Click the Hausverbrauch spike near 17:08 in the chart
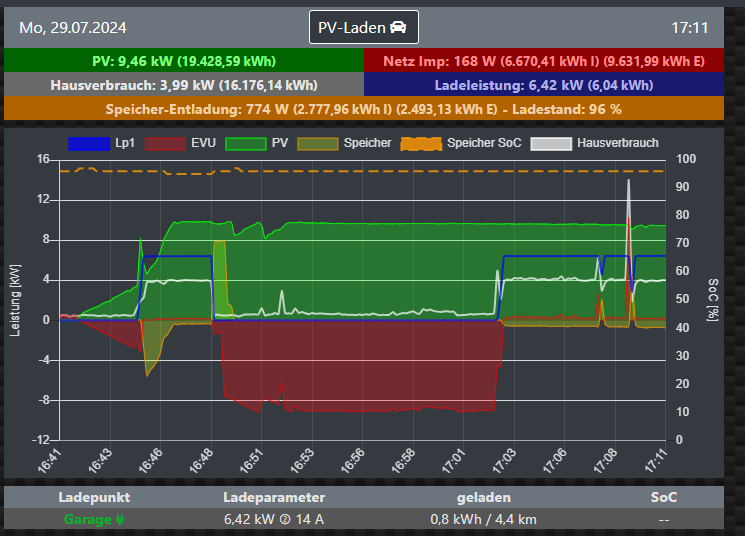Viewport: 745px width, 536px height. point(628,183)
